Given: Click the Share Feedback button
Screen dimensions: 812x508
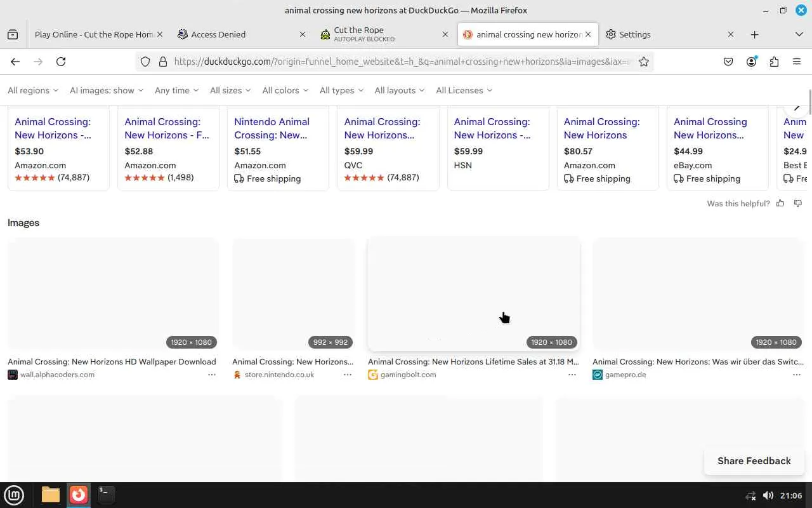Looking at the screenshot, I should click(754, 461).
